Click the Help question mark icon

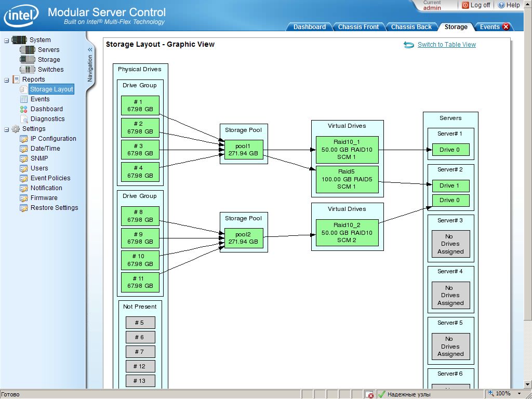501,5
